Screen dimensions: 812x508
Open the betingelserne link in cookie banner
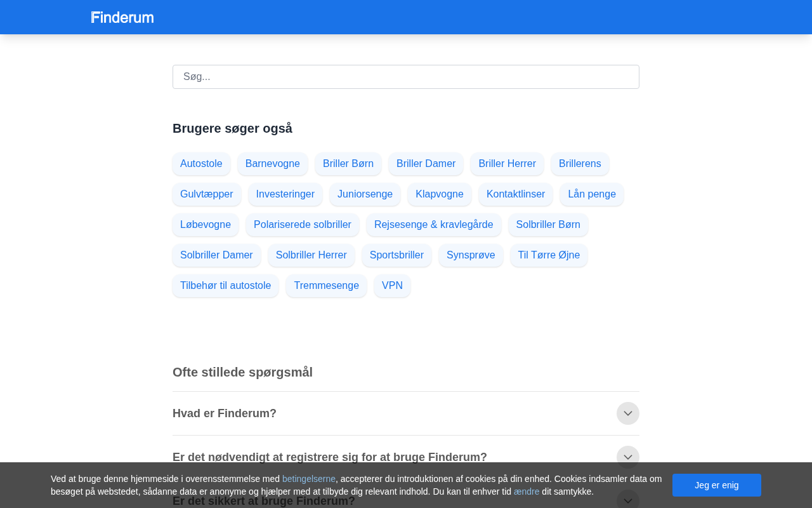tap(309, 479)
